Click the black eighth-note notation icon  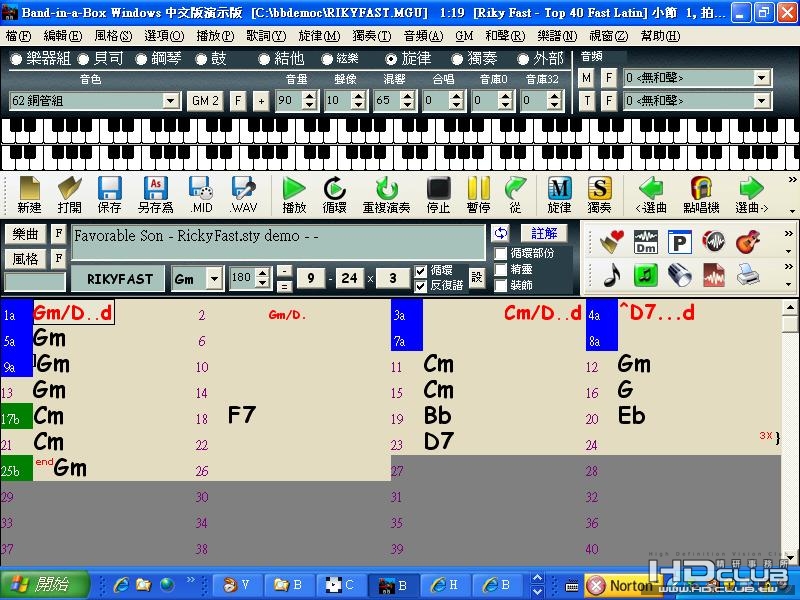(612, 275)
